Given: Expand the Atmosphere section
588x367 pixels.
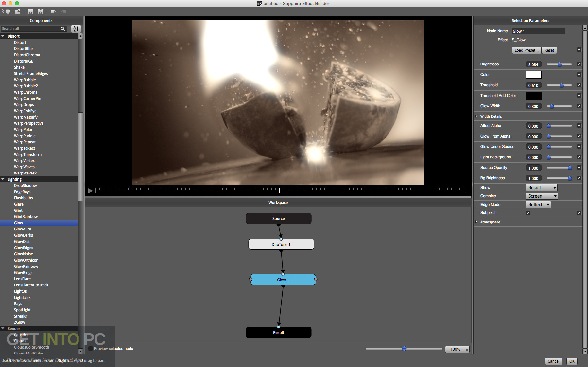Looking at the screenshot, I should [x=476, y=222].
